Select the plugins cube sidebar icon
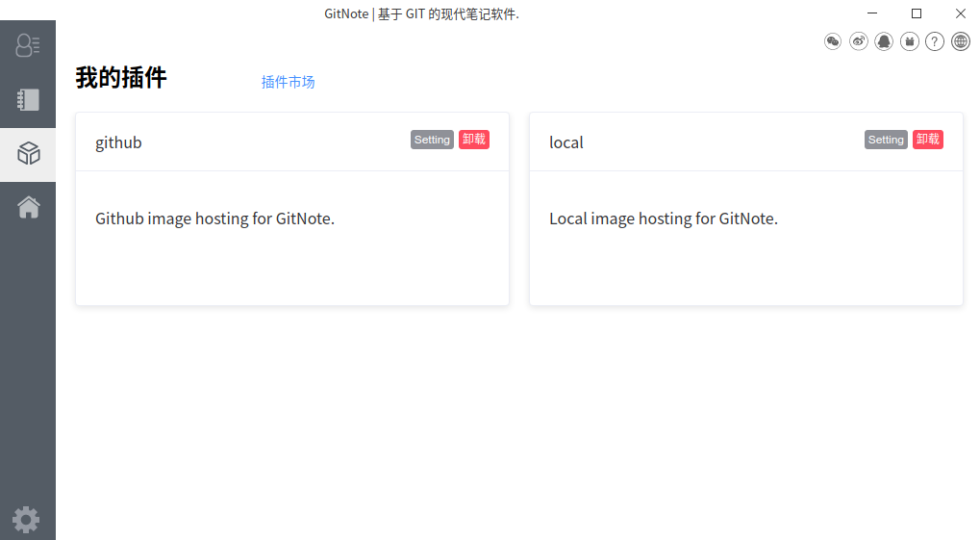 click(x=28, y=153)
